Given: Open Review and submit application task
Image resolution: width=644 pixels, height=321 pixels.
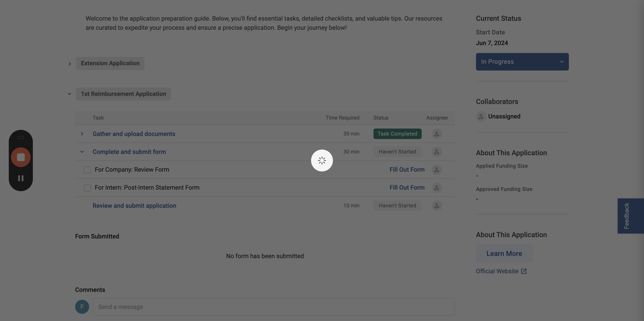Looking at the screenshot, I should pos(134,206).
